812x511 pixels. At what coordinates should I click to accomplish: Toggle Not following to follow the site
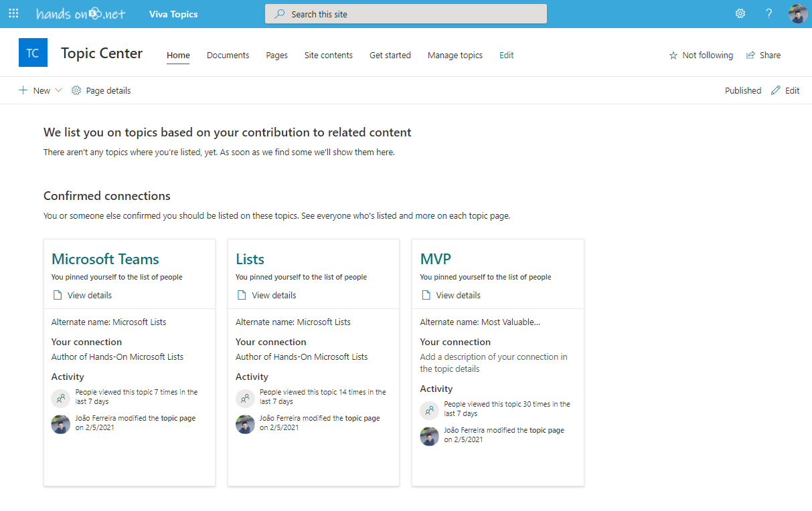pyautogui.click(x=701, y=55)
